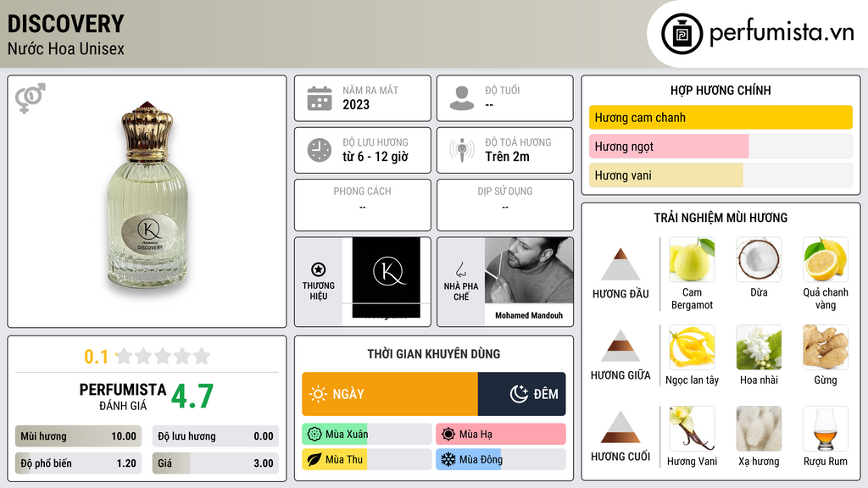
Task: Click the Giá 3.00 score bar
Action: click(215, 463)
